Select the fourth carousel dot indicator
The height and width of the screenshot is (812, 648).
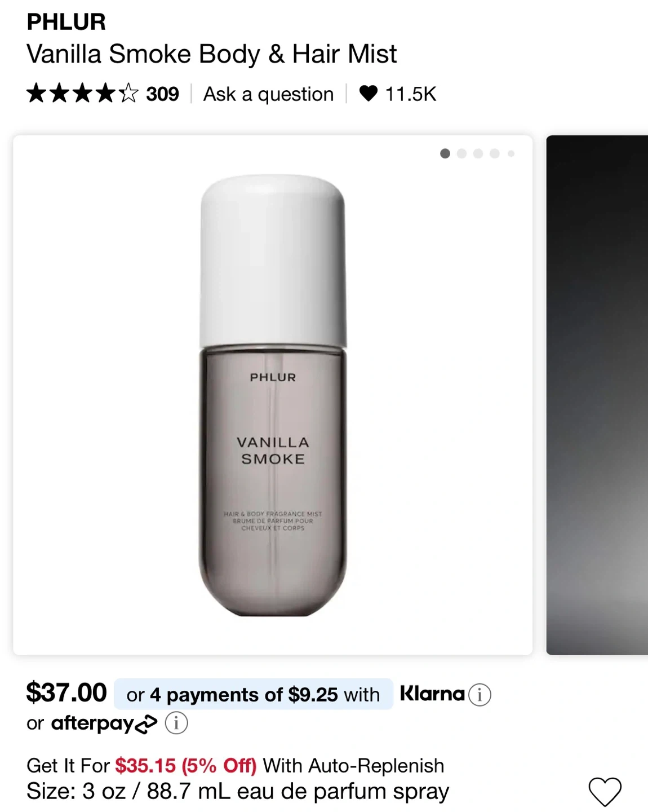495,153
